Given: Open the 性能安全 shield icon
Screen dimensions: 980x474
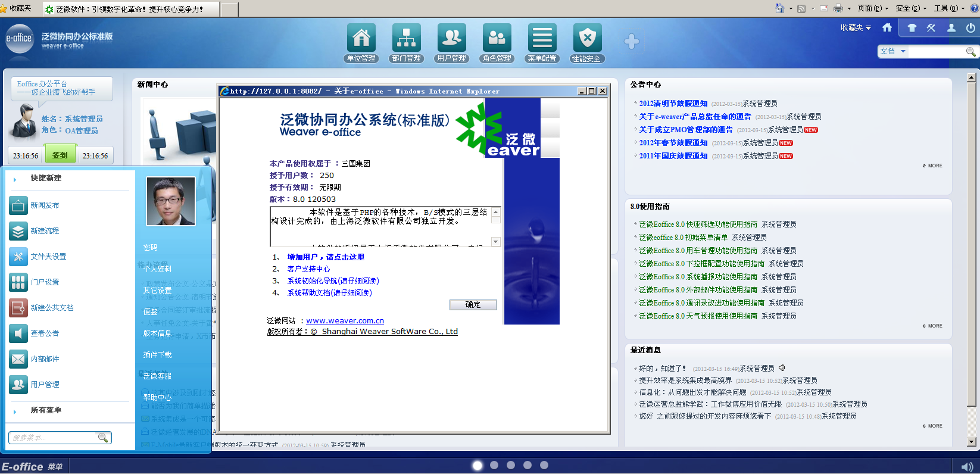Looking at the screenshot, I should point(588,38).
